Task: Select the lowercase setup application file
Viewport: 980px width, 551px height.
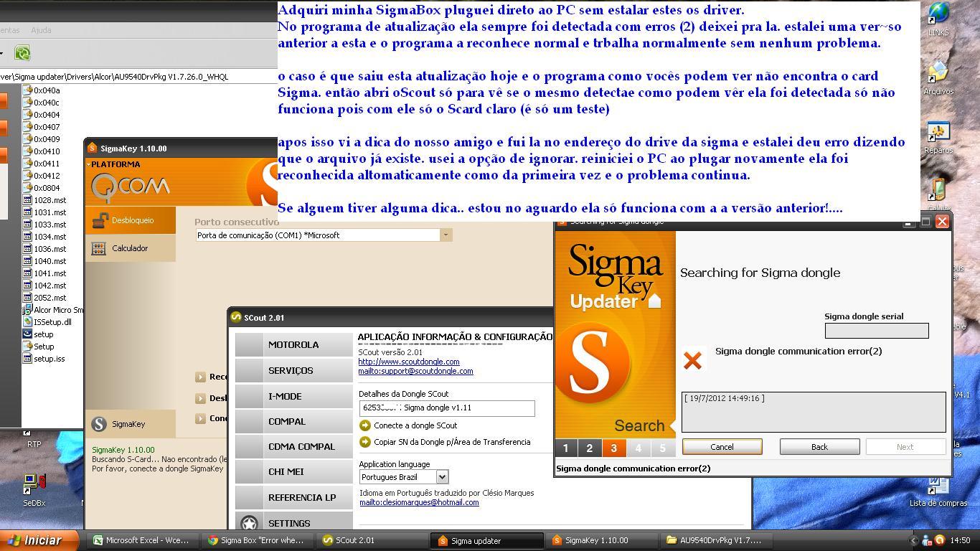Action: tap(38, 334)
